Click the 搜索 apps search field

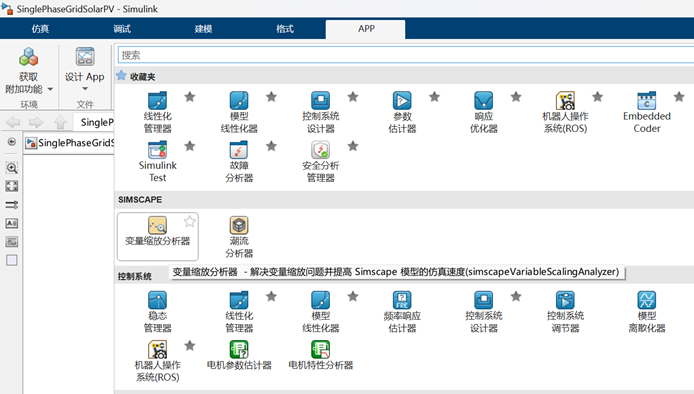point(405,55)
